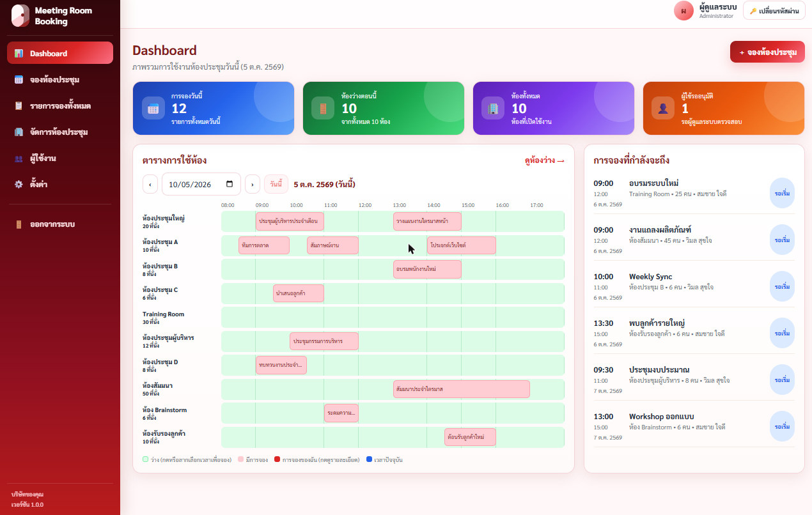Click the เปลี่ยนรหัสผ่าน button
Image resolution: width=812 pixels, height=515 pixels.
[774, 11]
